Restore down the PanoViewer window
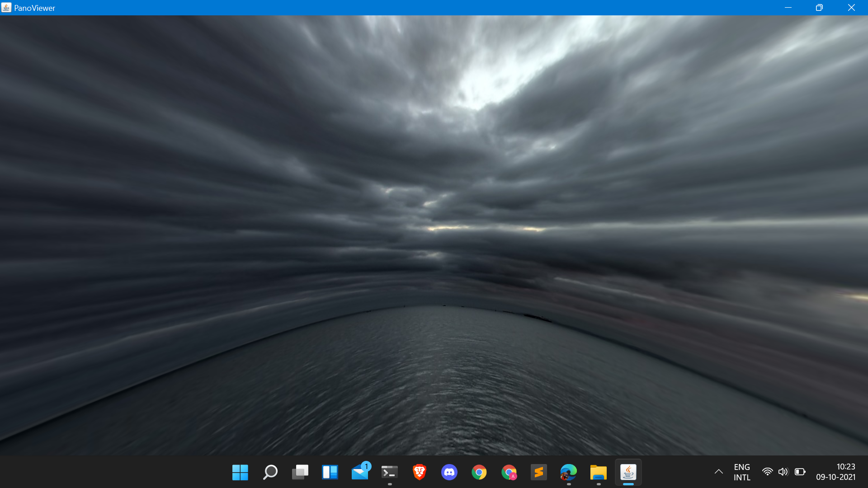The height and width of the screenshot is (488, 868). click(819, 7)
